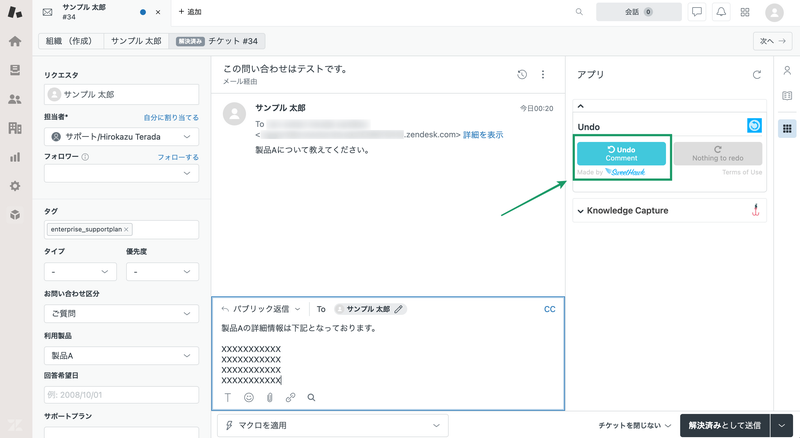
Task: Insert a link in the reply
Action: (290, 398)
